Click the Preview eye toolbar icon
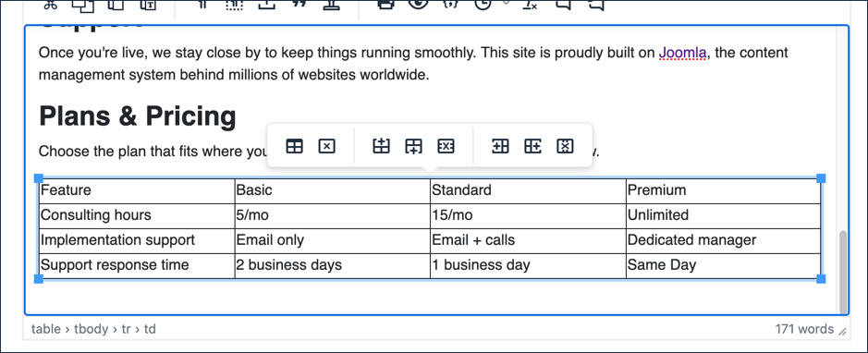868x353 pixels. pos(418,5)
